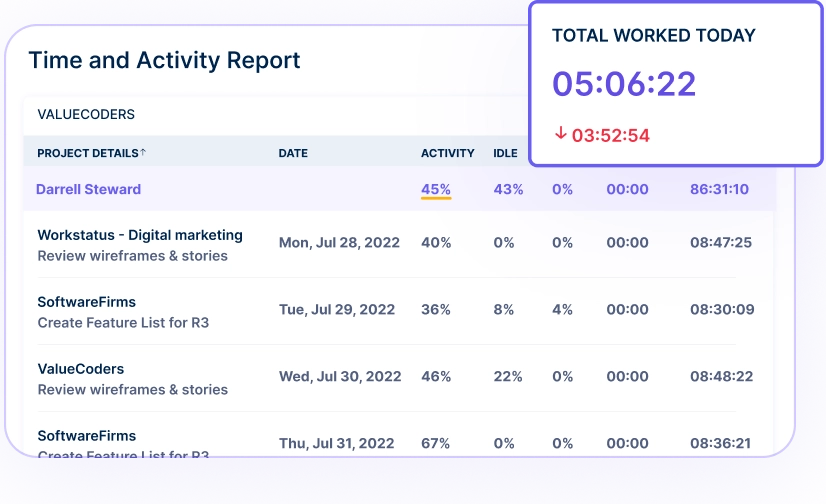Viewport: 826px width, 504px height.
Task: Click the 40% activity value
Action: click(x=436, y=242)
